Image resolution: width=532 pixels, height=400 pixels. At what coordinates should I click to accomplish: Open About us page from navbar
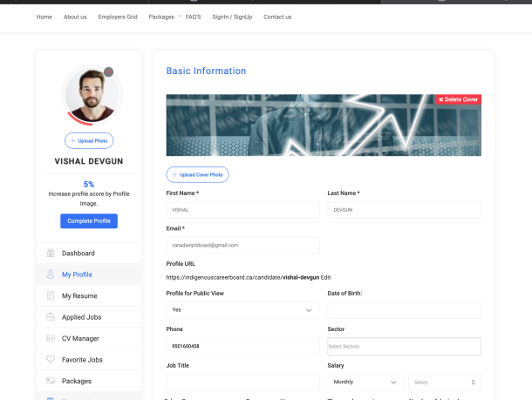tap(75, 17)
